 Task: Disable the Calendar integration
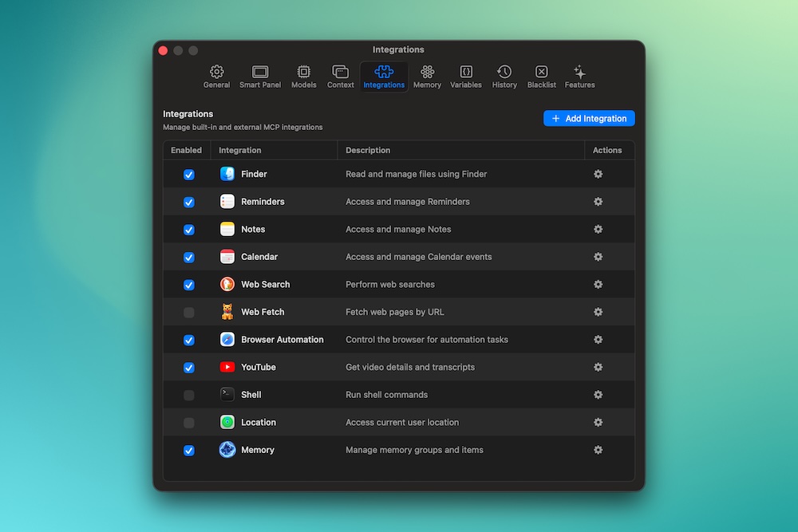188,257
